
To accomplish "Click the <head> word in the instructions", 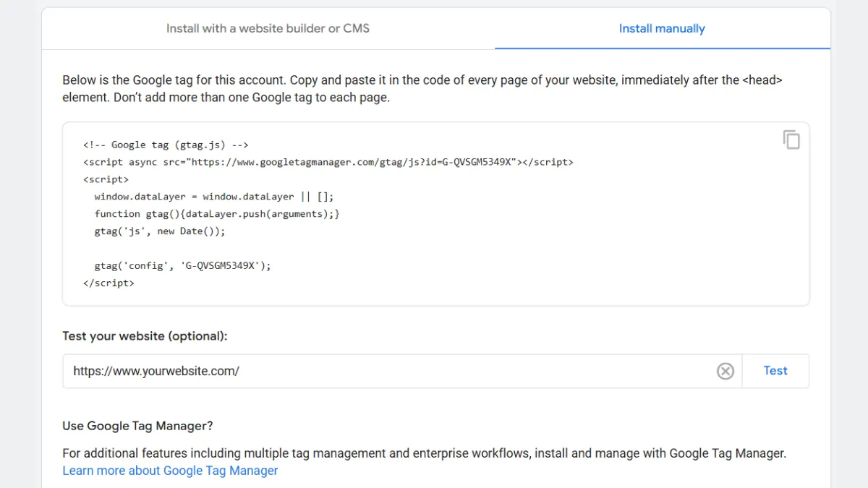I will [762, 80].
